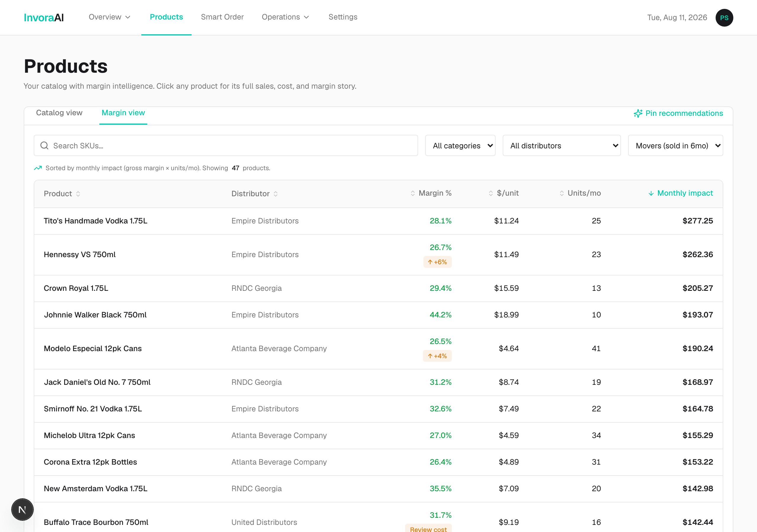Image resolution: width=757 pixels, height=532 pixels.
Task: Sort by Product column header
Action: tap(62, 194)
